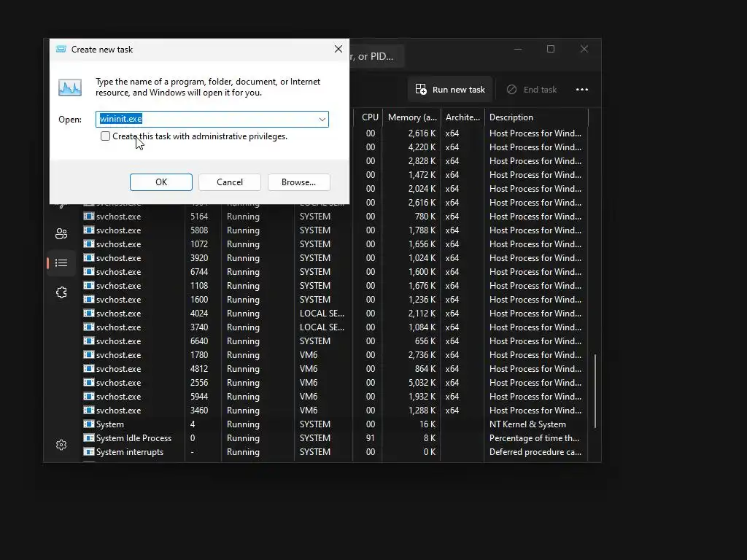Screen dimensions: 747x560
Task: Click Run new task in Task Manager
Action: coord(450,90)
